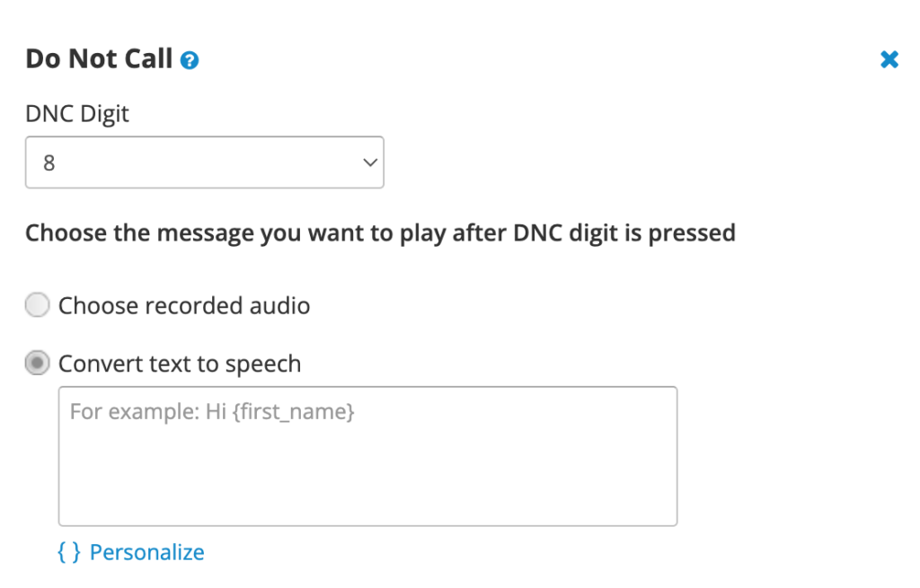The height and width of the screenshot is (588, 920).
Task: Focus the text to speech message box
Action: pos(367,456)
